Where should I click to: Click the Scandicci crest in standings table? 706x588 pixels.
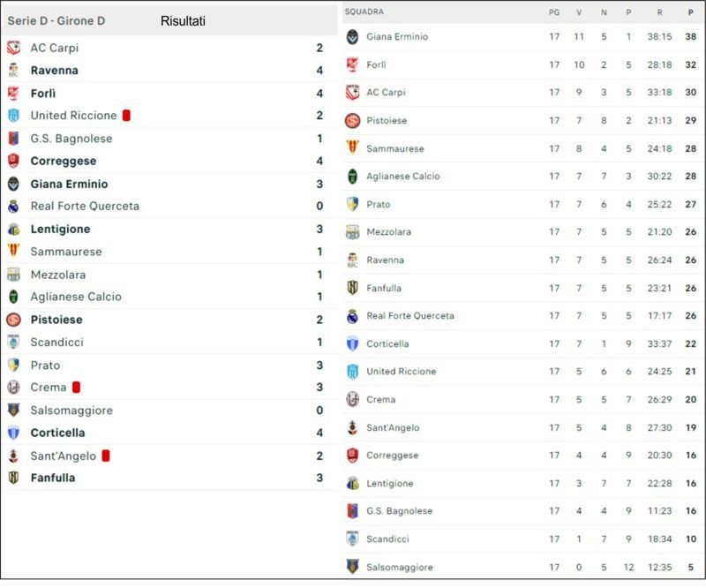(x=352, y=539)
